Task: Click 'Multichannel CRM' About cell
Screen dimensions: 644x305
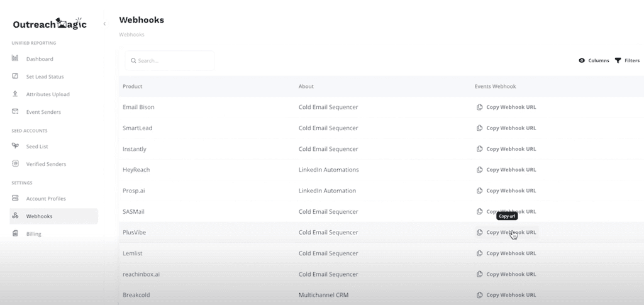Action: pos(323,295)
